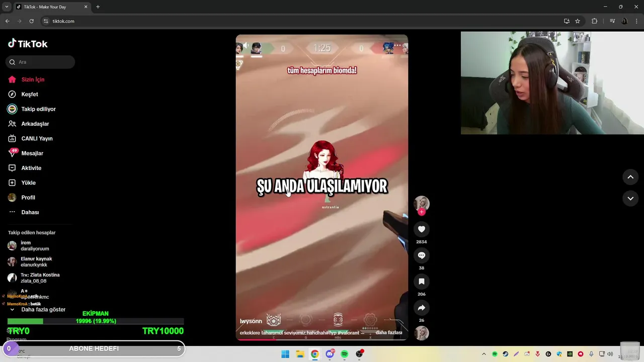Show hidden system tray icons
This screenshot has height=362, width=644.
coord(484,354)
